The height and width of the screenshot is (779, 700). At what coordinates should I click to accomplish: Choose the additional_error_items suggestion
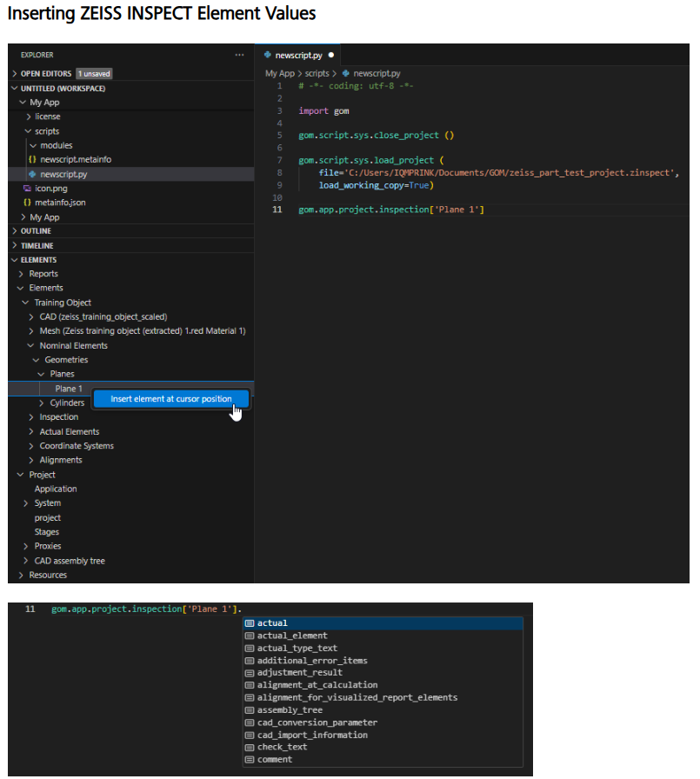tap(383, 660)
